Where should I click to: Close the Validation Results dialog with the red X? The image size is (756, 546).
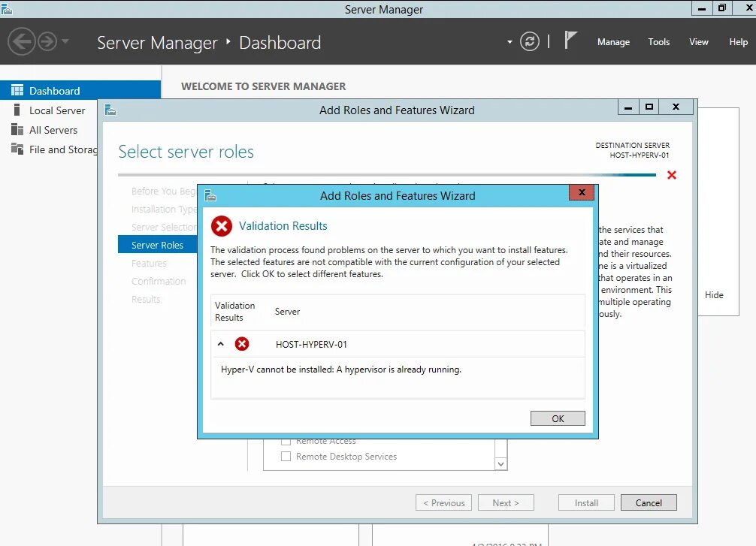click(x=582, y=192)
